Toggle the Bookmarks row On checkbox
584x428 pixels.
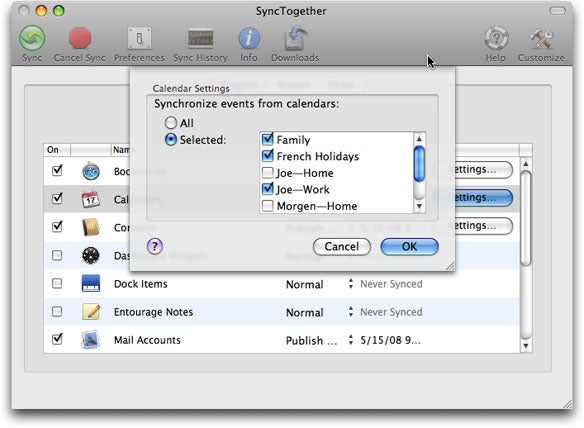57,171
